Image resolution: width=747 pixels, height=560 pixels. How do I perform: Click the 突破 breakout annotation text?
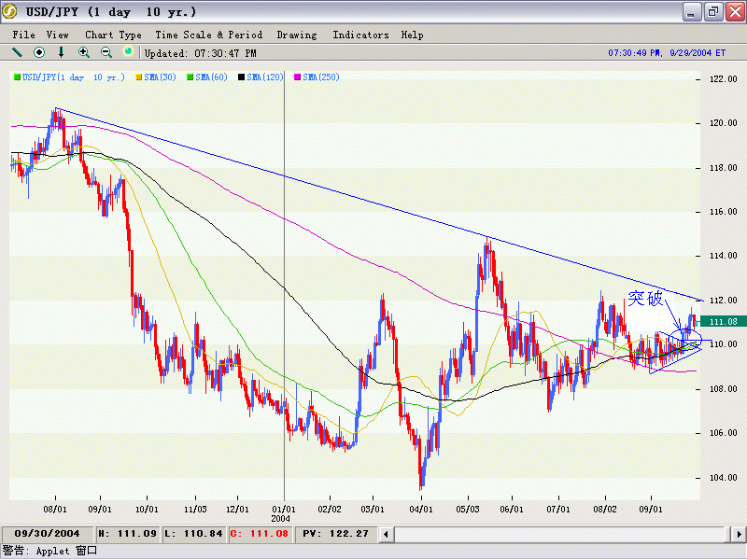tap(645, 298)
